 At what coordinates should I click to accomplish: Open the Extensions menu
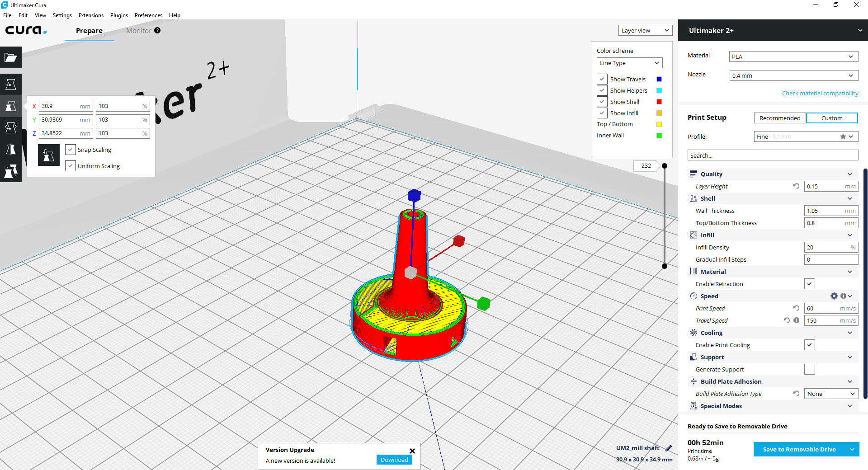91,15
